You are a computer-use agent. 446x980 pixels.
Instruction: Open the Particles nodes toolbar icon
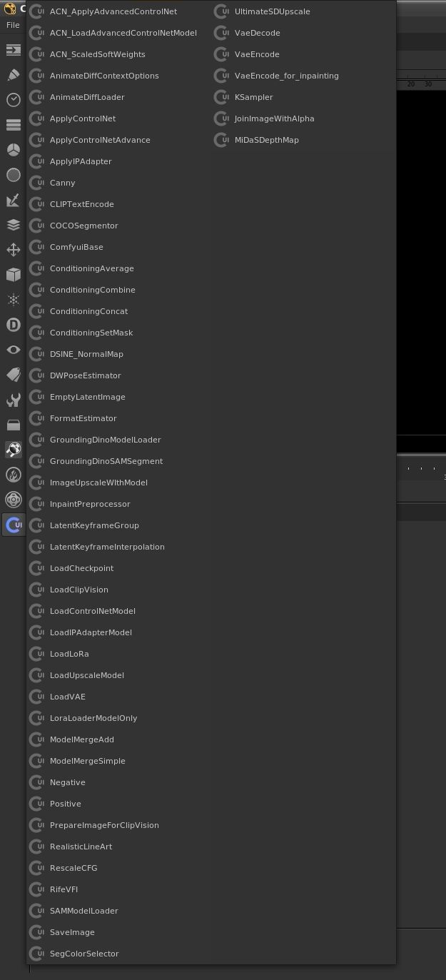pyautogui.click(x=13, y=300)
